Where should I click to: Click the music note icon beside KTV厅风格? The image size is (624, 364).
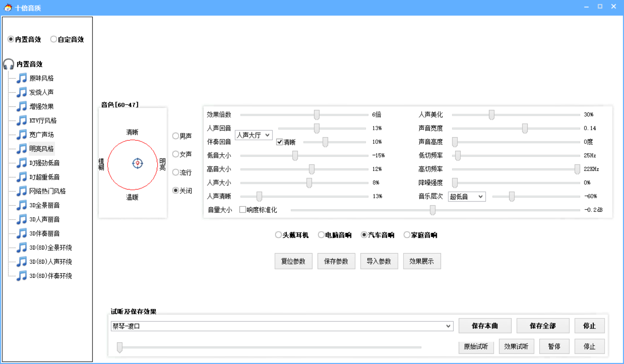(x=22, y=121)
